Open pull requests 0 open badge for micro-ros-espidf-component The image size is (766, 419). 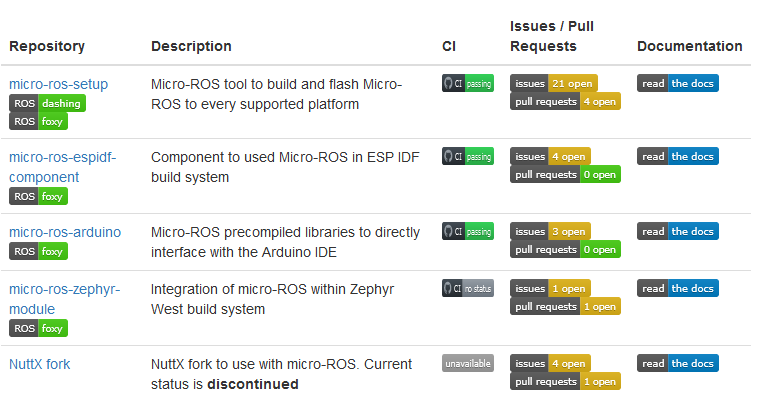(565, 174)
